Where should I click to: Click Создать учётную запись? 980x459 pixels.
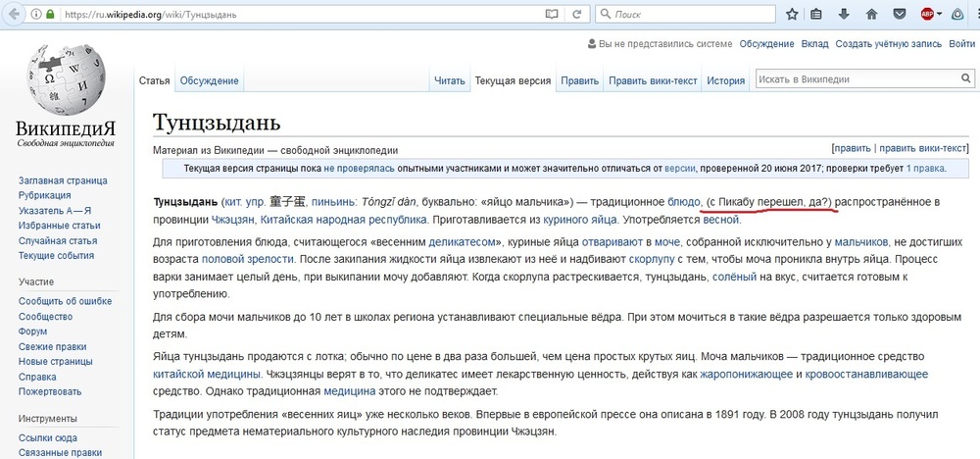tap(888, 44)
